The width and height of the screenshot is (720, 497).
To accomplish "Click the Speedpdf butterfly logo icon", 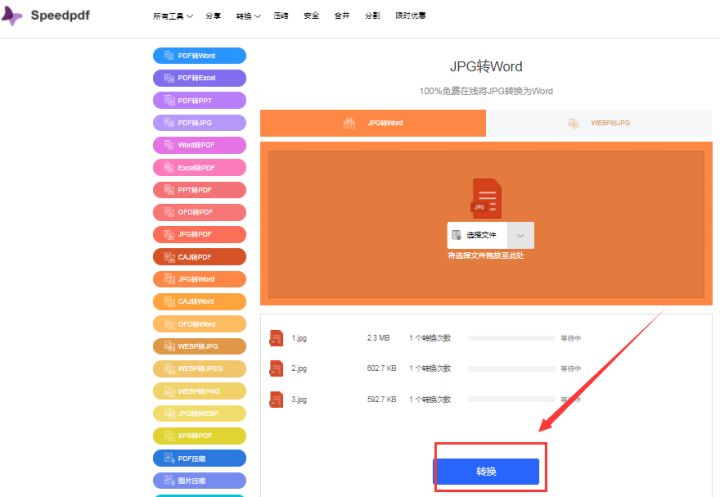I will tap(11, 16).
